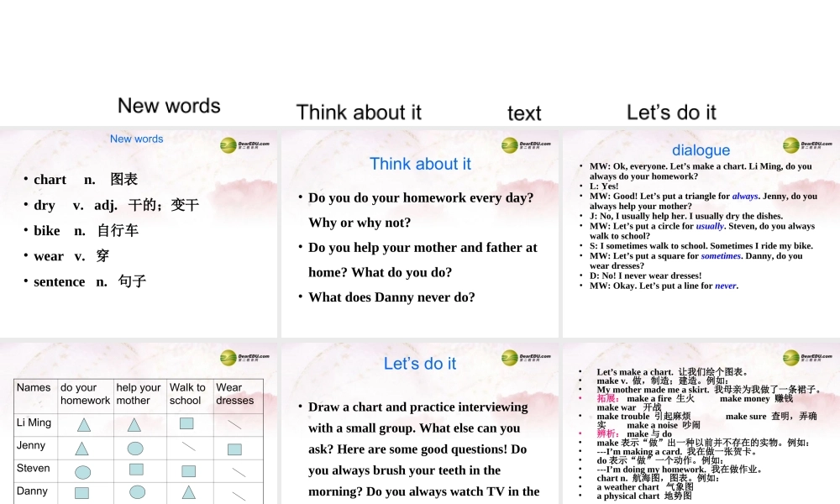The height and width of the screenshot is (504, 840).
Task: Select the line in Steven's wear dresses cell
Action: [x=239, y=472]
